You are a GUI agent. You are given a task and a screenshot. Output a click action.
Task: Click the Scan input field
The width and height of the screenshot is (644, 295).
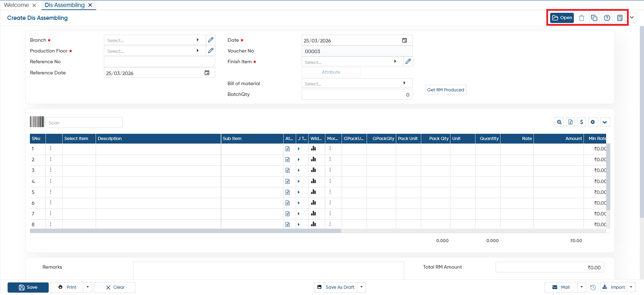(x=84, y=123)
